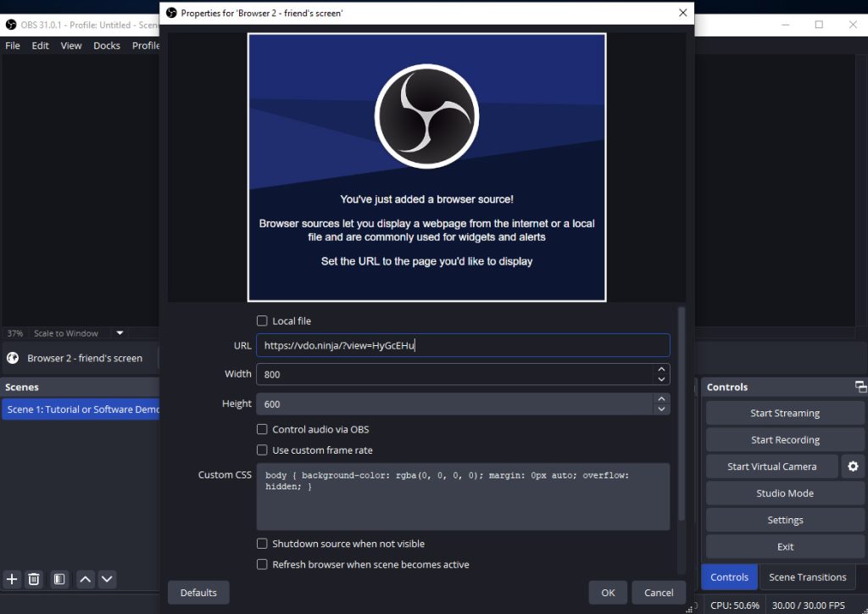The image size is (868, 614).
Task: Click into the URL field
Action: [x=463, y=345]
